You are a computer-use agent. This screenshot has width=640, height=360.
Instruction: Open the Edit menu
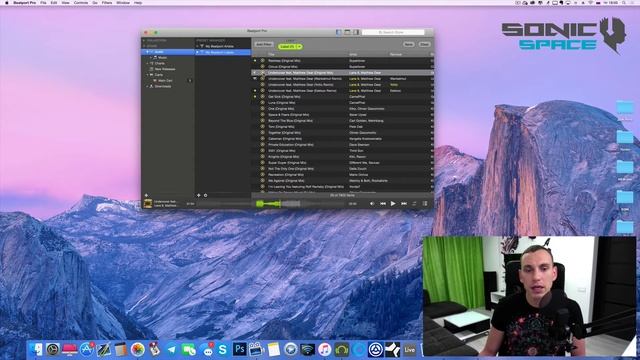54,2
